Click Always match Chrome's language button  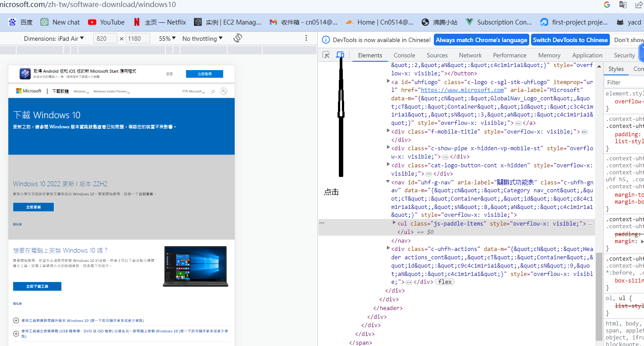(481, 40)
